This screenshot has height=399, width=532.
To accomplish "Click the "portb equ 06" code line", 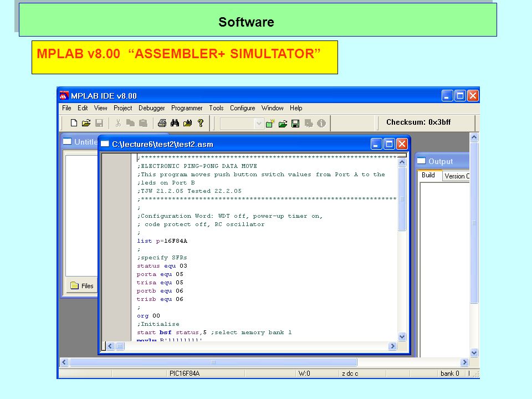I will tap(160, 291).
